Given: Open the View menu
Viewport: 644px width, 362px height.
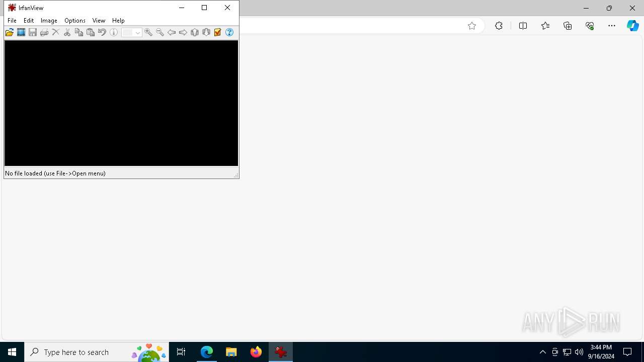Looking at the screenshot, I should [x=99, y=21].
